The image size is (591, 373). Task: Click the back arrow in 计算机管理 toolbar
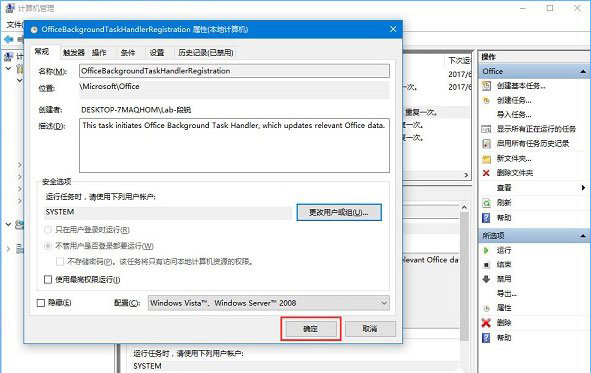tap(8, 39)
